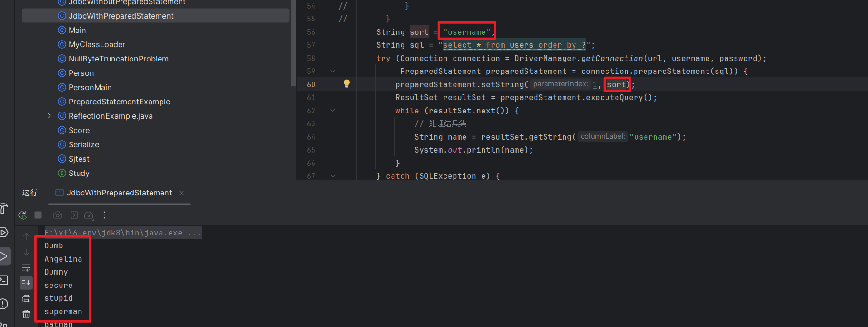Viewport: 868px width, 327px height.
Task: Open the Terminal tool window icon
Action: (x=4, y=280)
